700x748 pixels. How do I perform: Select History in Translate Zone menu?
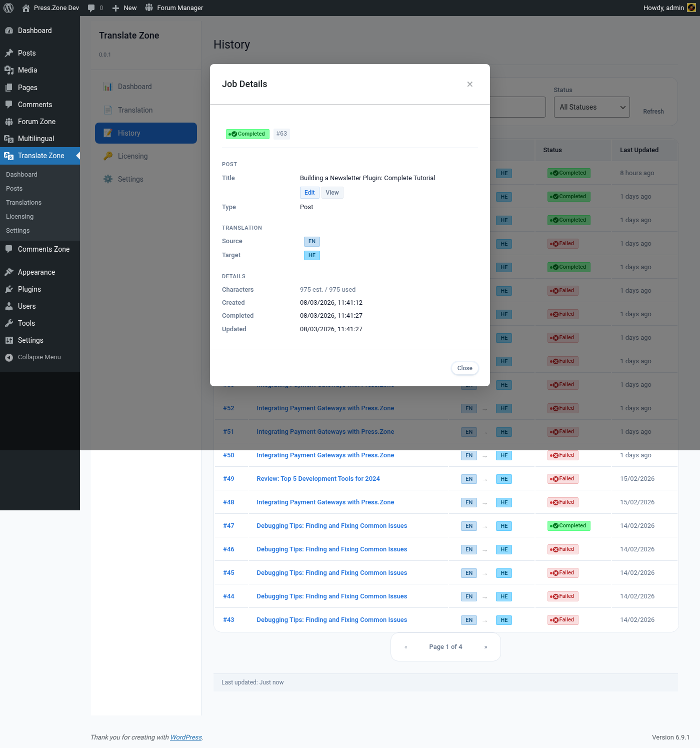point(146,133)
